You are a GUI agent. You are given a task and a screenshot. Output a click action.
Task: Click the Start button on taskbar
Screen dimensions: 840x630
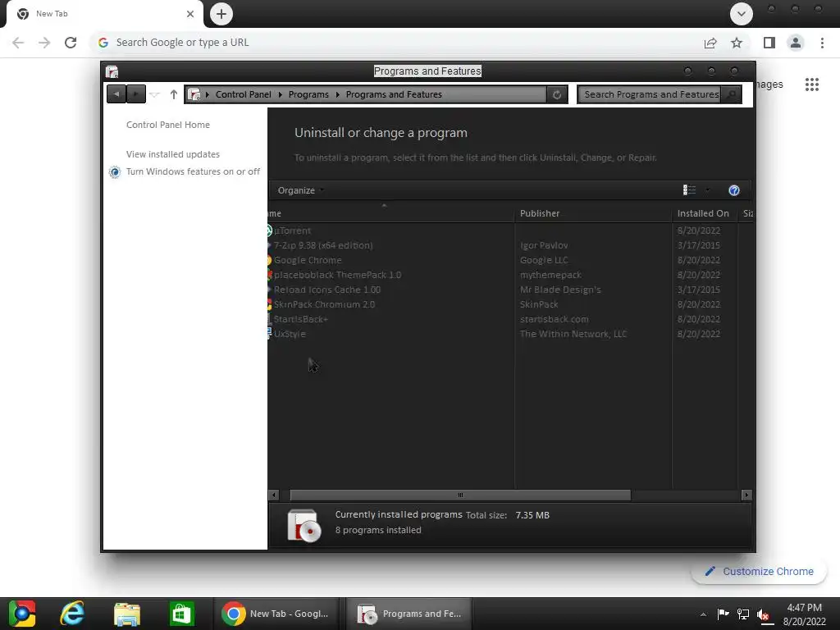coord(22,614)
